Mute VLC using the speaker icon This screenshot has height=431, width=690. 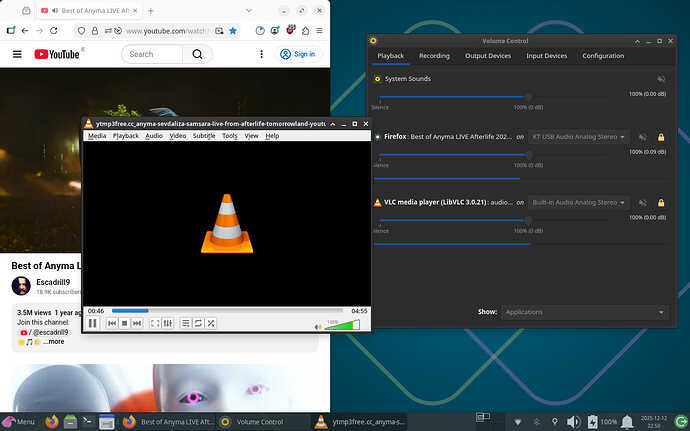319,325
